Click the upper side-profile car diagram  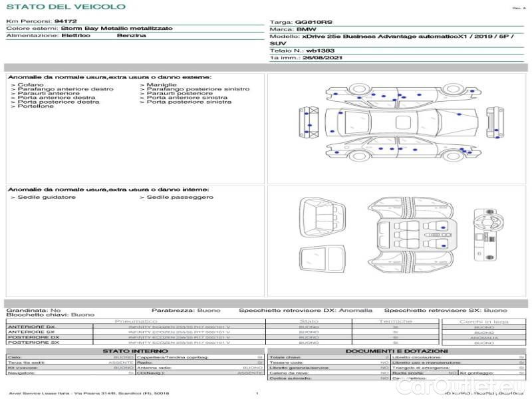click(397, 98)
